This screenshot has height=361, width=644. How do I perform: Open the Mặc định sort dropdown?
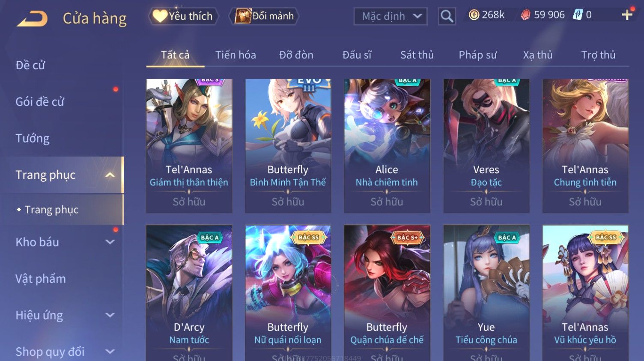pyautogui.click(x=391, y=16)
